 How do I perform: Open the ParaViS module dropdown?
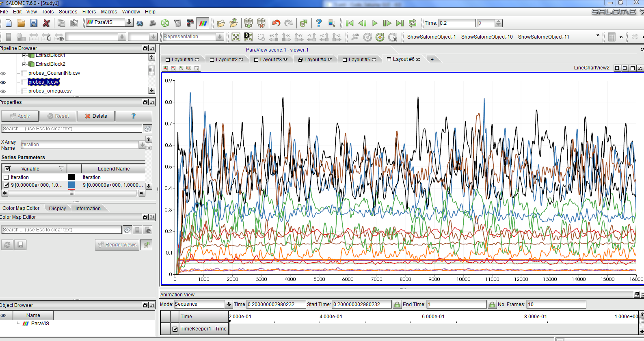pyautogui.click(x=129, y=22)
